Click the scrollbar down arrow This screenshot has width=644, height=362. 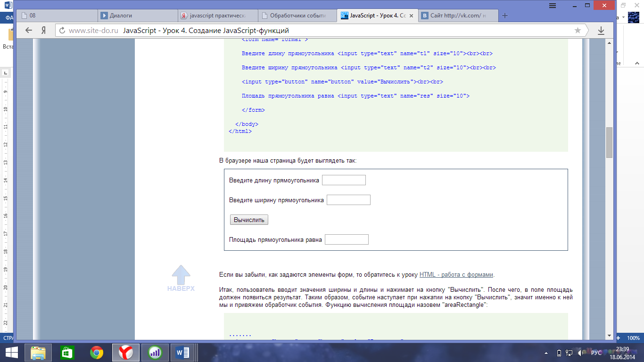pos(609,336)
